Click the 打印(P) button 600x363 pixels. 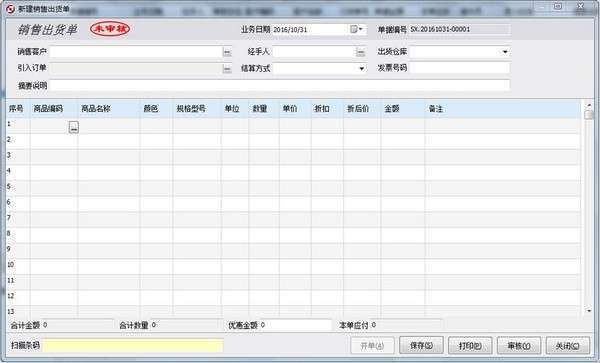tap(470, 346)
